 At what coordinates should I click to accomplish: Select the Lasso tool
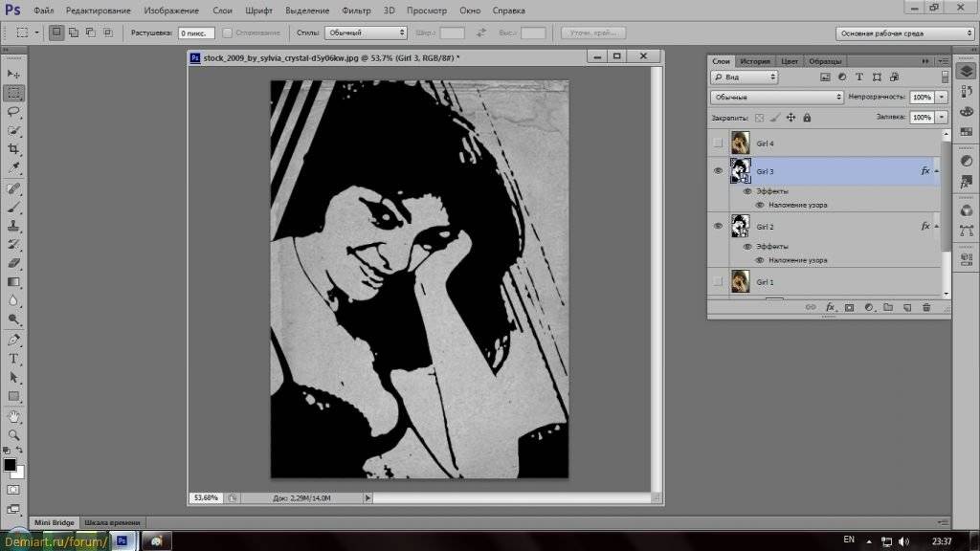coord(13,111)
